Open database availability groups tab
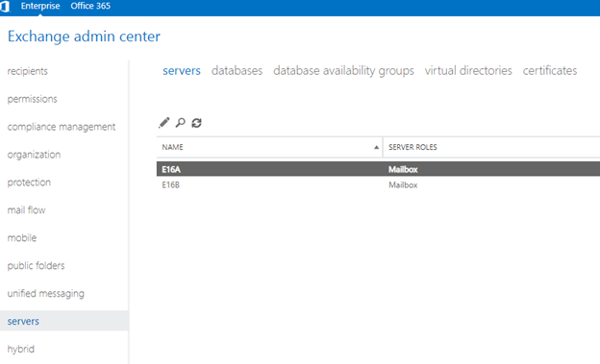 click(x=343, y=71)
